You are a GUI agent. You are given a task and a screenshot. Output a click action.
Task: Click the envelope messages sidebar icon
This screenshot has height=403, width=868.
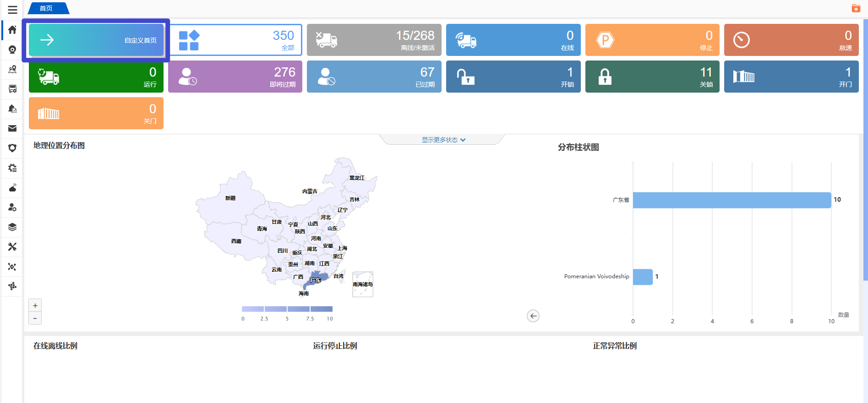pos(12,128)
